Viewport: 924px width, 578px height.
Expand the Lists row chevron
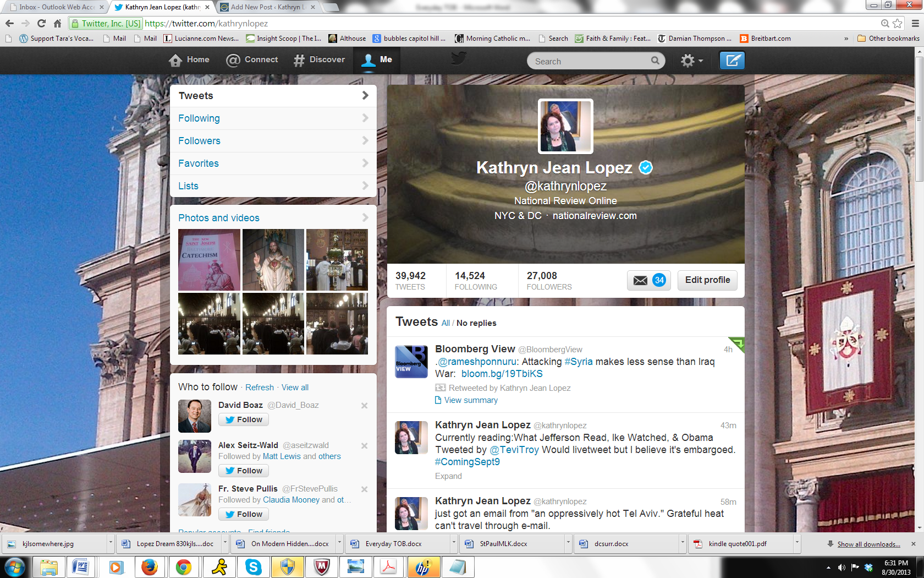365,186
